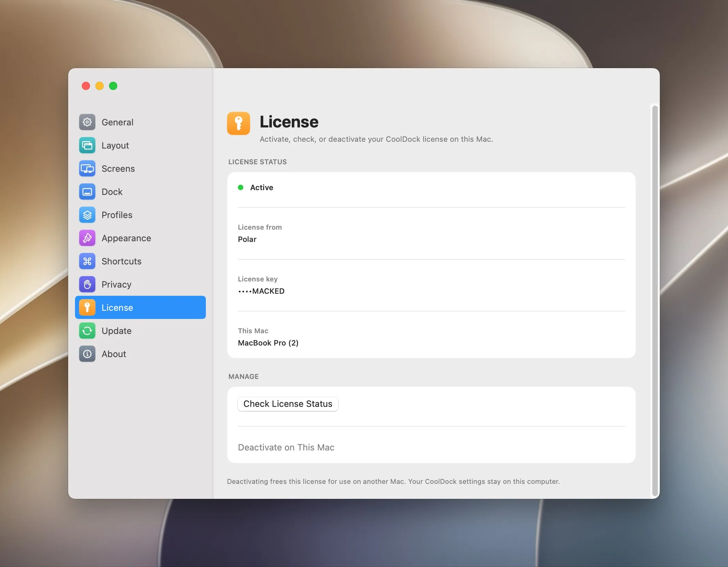
Task: Show the Appearance settings
Action: tap(140, 238)
